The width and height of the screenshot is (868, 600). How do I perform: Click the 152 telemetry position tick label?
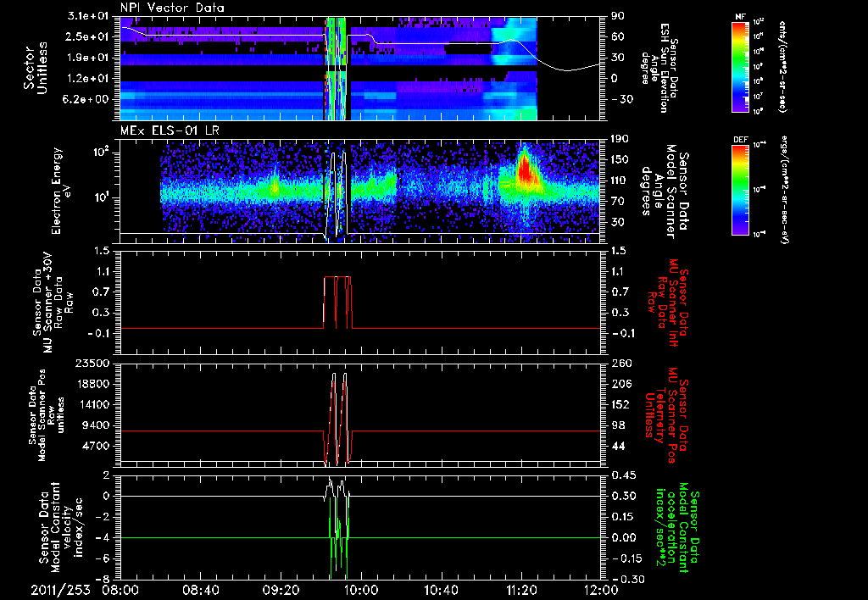tap(620, 404)
